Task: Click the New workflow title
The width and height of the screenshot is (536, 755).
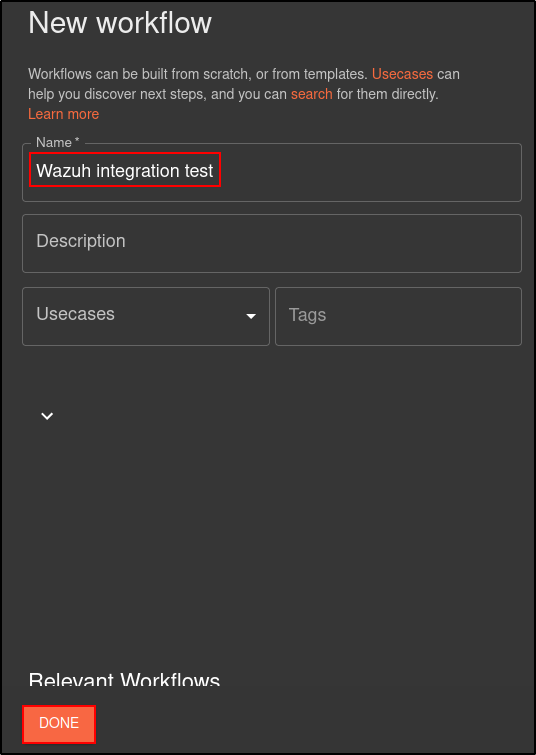Action: 120,23
